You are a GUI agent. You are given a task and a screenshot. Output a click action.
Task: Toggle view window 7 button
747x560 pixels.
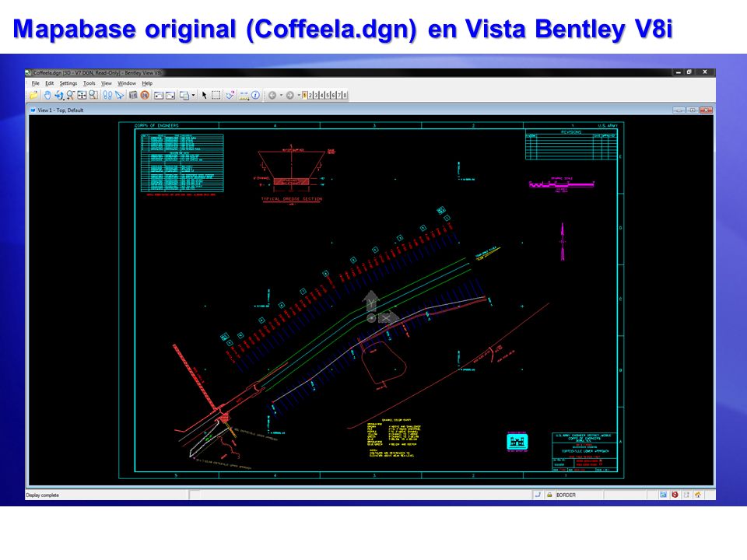(x=338, y=95)
